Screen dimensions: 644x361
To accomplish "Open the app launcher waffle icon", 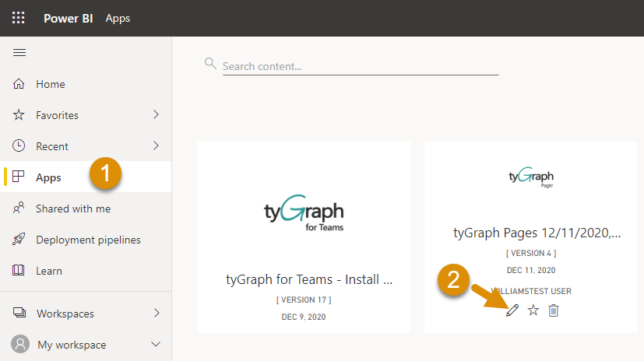I will coord(18,18).
